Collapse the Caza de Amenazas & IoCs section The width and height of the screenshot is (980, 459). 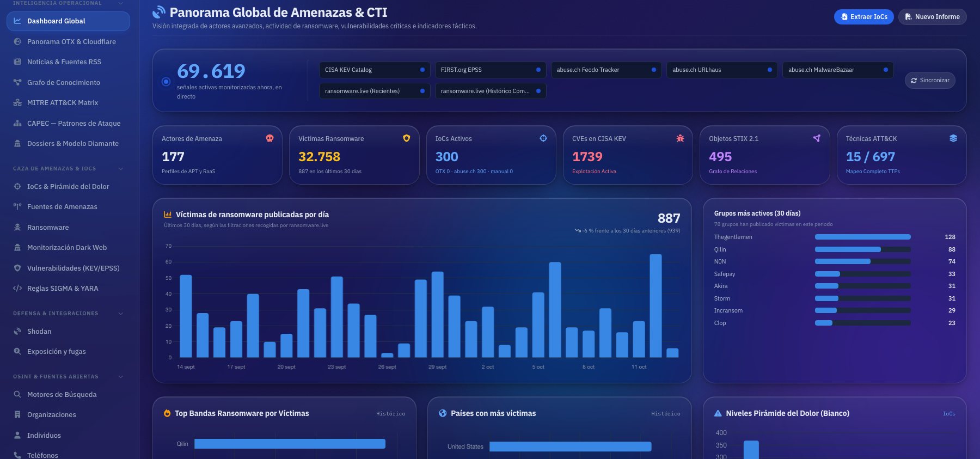pyautogui.click(x=121, y=169)
